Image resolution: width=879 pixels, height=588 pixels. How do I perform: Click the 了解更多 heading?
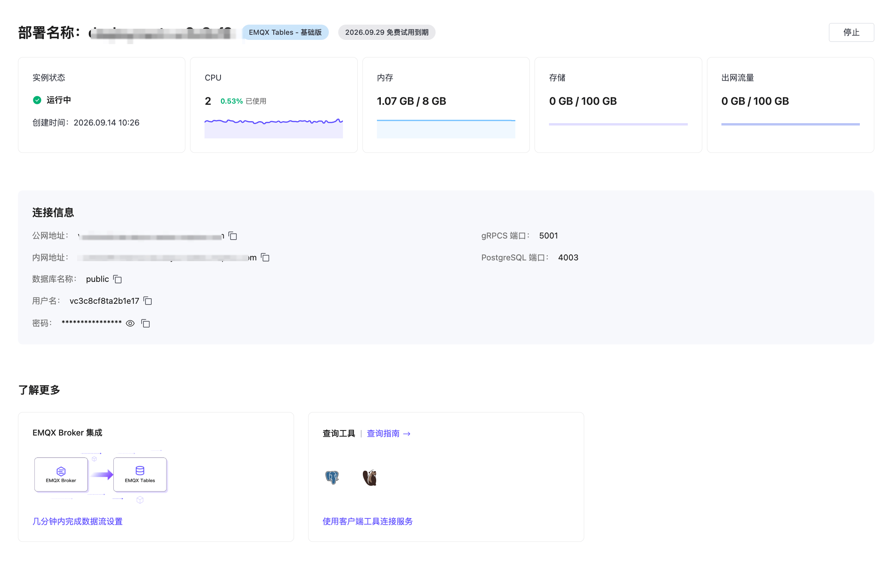39,390
